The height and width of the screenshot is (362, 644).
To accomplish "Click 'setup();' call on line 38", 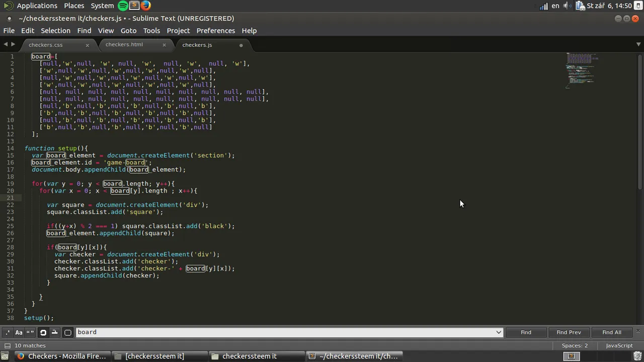I will pos(39,318).
